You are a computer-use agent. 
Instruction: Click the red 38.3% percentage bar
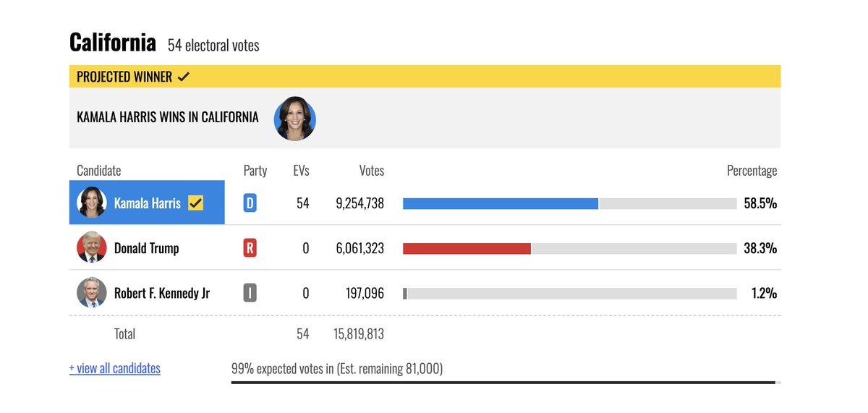(x=467, y=248)
